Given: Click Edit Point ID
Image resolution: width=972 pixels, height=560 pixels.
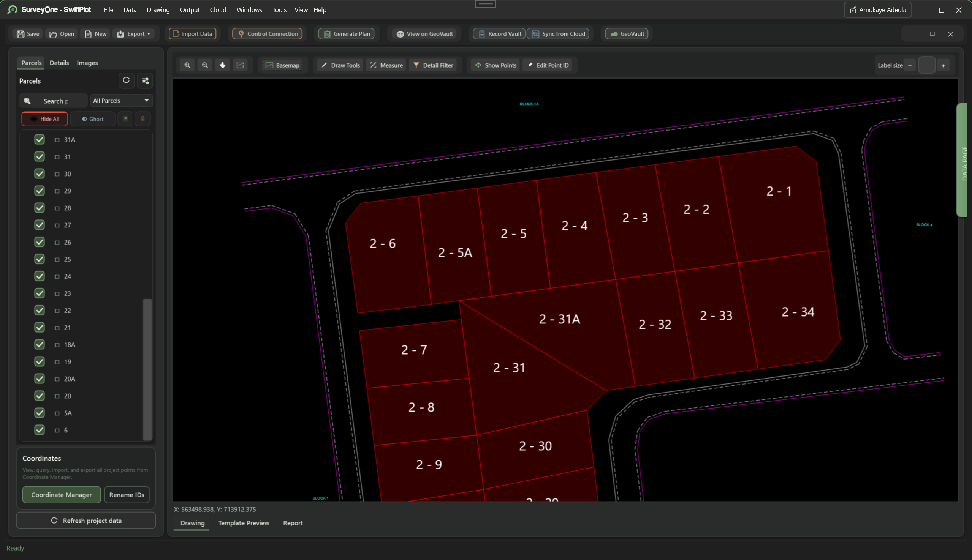Looking at the screenshot, I should pyautogui.click(x=548, y=65).
